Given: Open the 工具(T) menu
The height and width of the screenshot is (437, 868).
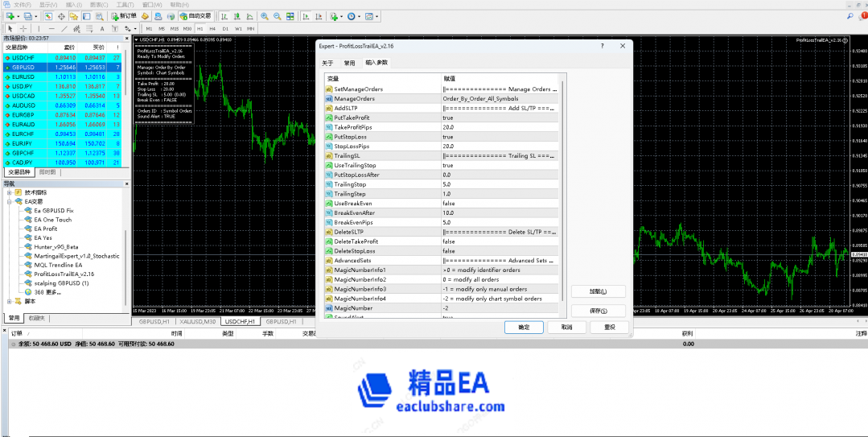Looking at the screenshot, I should pos(125,5).
